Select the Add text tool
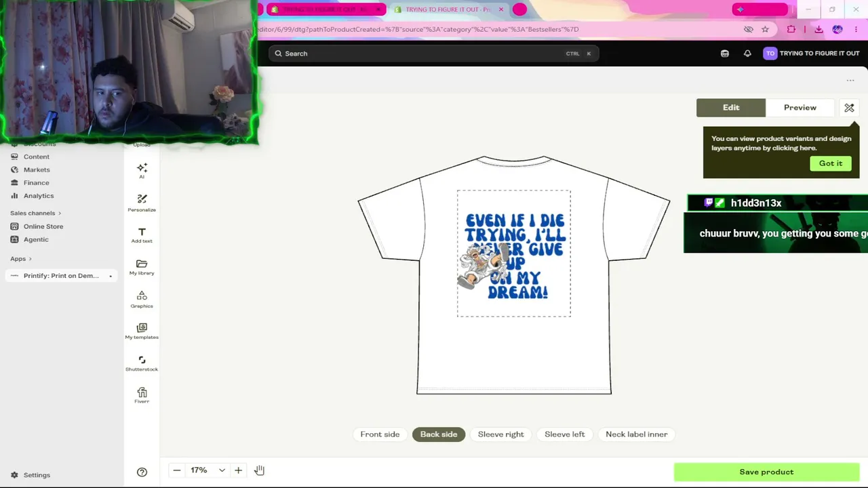The height and width of the screenshot is (488, 868). (x=142, y=235)
